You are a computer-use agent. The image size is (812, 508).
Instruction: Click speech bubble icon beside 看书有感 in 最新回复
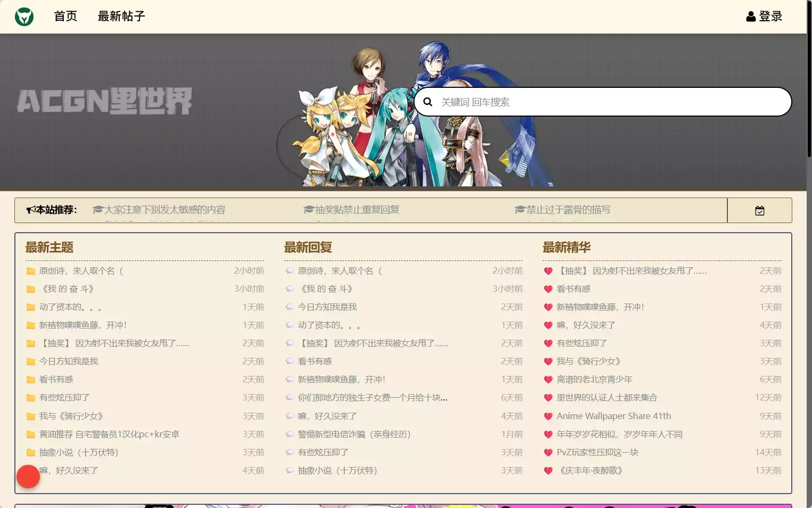289,362
